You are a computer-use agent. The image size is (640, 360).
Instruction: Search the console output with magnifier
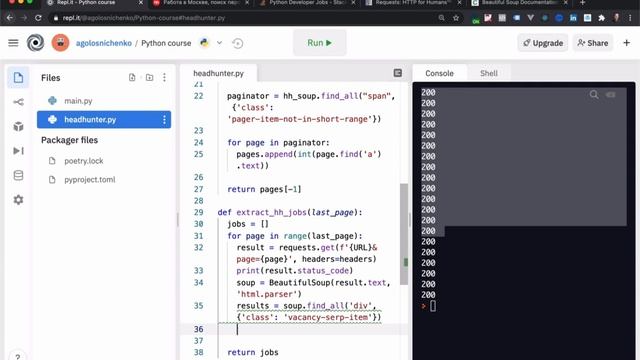pos(594,95)
